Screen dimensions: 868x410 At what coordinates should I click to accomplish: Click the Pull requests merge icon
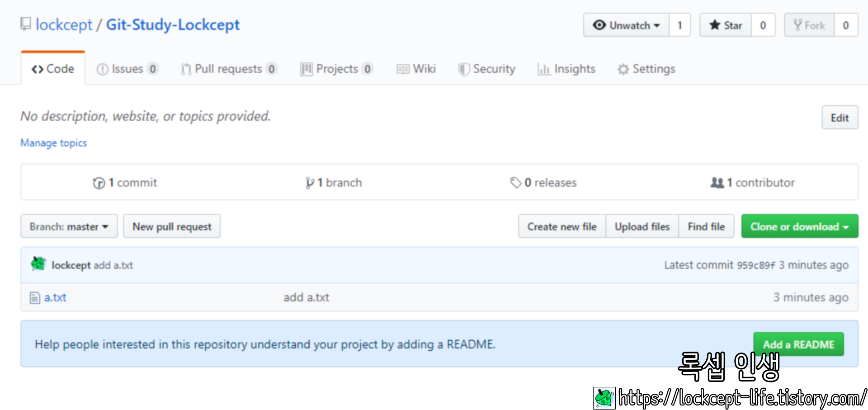coord(186,69)
